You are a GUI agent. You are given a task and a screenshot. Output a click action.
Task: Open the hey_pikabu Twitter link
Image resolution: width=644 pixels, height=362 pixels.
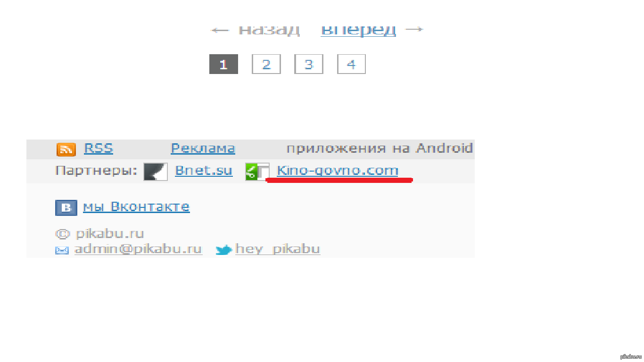[278, 249]
